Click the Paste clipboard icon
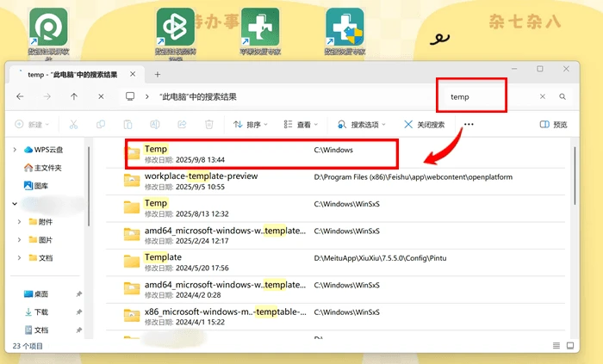The width and height of the screenshot is (603, 364). [127, 125]
